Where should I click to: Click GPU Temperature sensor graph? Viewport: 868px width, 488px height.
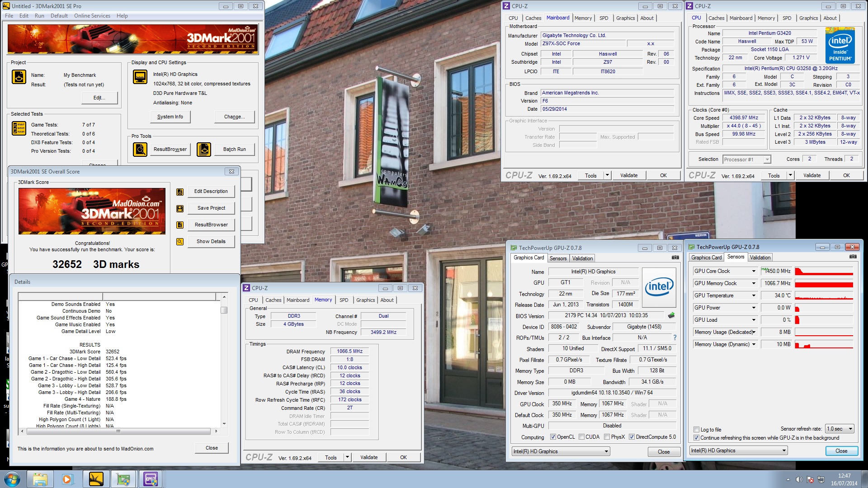[x=824, y=296]
